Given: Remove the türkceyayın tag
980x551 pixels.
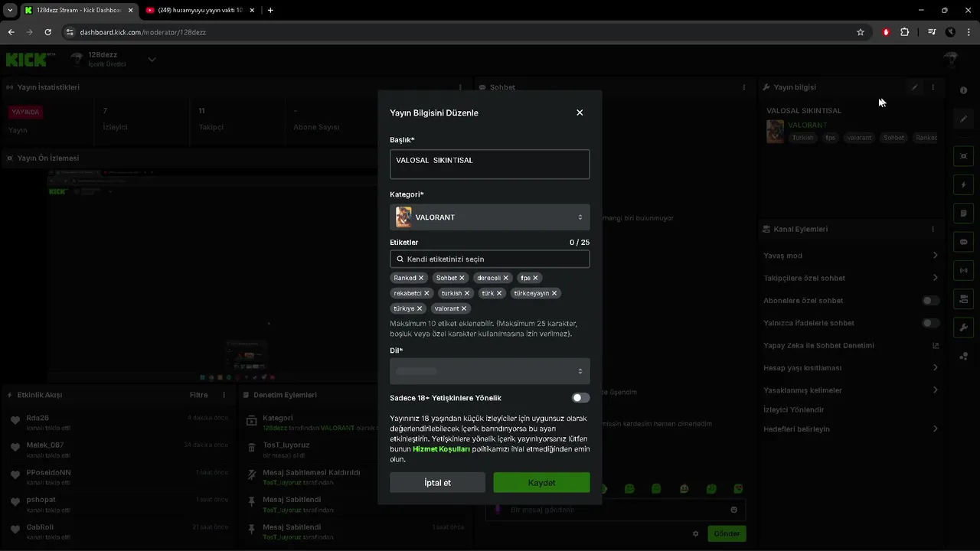Looking at the screenshot, I should point(554,293).
